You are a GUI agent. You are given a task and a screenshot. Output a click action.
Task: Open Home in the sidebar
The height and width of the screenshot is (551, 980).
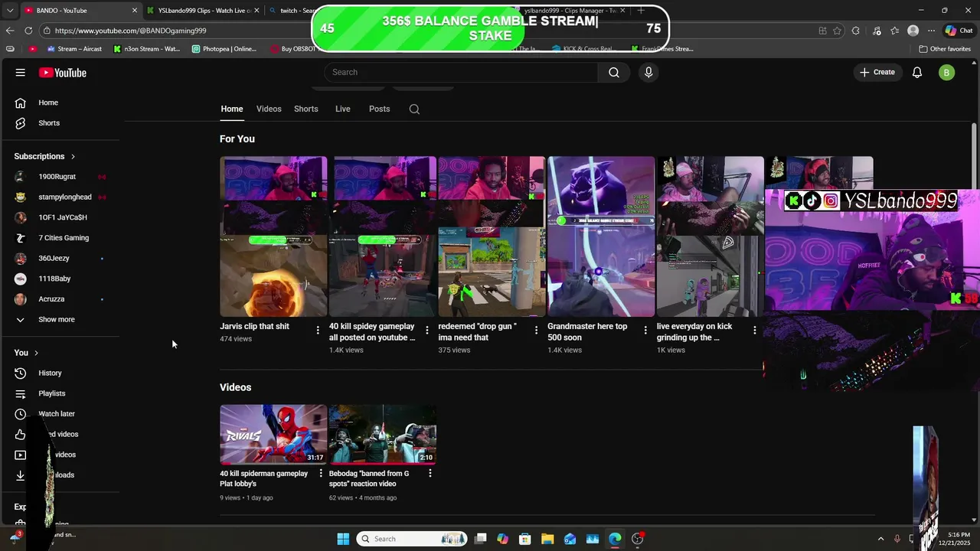61,103
